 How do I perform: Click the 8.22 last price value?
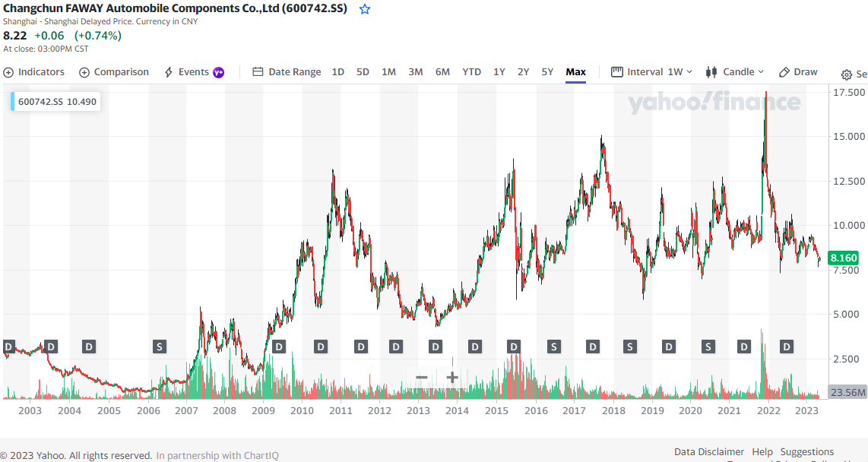(x=15, y=36)
